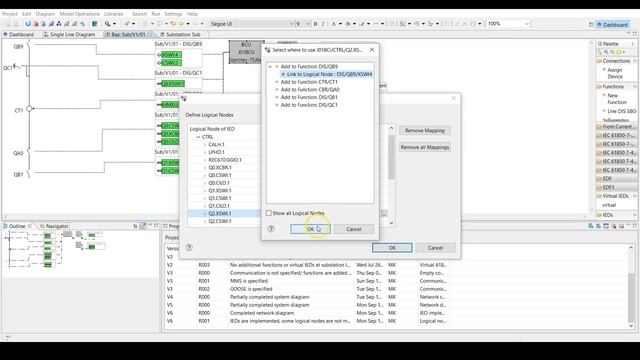Select 'Add to Function: CBR/QA0'
This screenshot has height=360, width=640.
point(310,90)
